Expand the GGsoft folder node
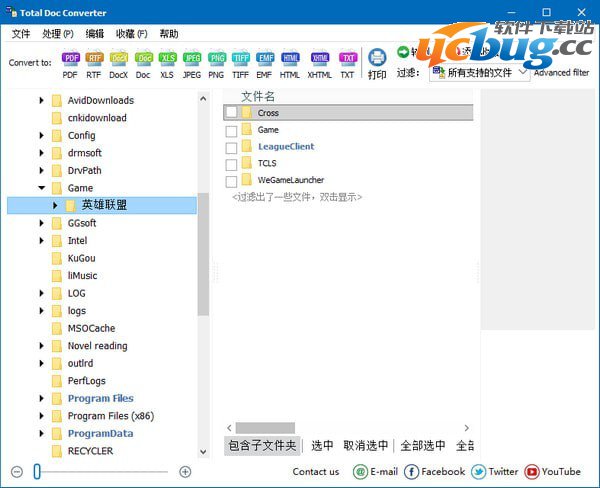Image resolution: width=600 pixels, height=488 pixels. (x=42, y=223)
